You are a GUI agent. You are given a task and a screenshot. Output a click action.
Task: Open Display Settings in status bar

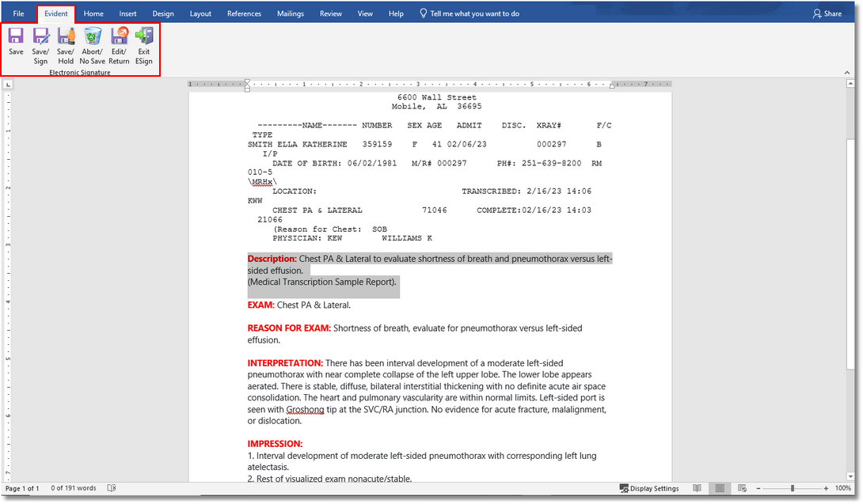click(649, 489)
